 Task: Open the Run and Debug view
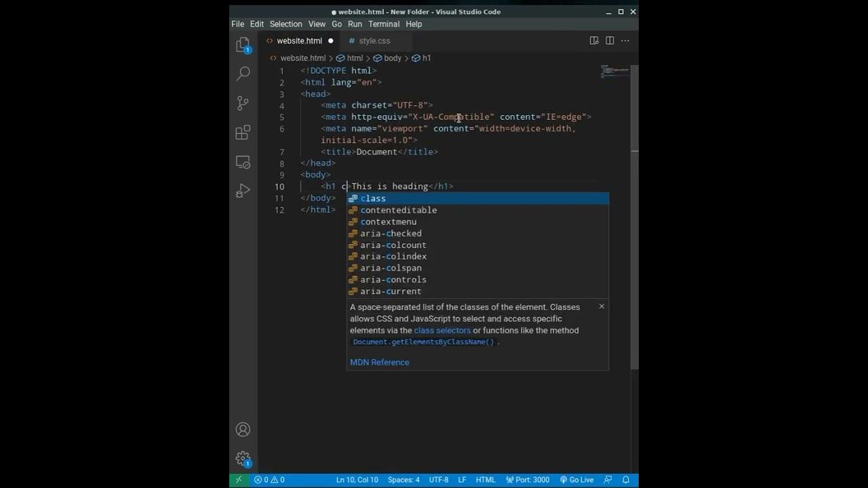pos(243,191)
